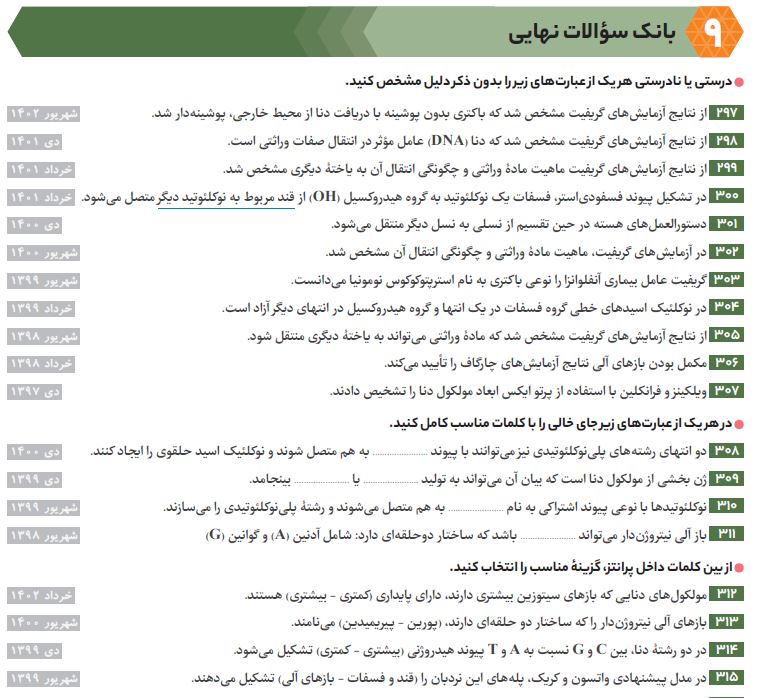Image resolution: width=761 pixels, height=698 pixels.
Task: Click the خرداد ۱۴۰۱ tag on question ۲۹۹ row
Action: click(41, 169)
